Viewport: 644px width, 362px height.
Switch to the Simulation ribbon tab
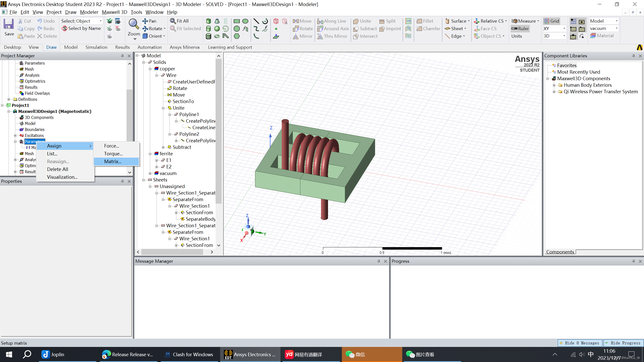[x=96, y=47]
